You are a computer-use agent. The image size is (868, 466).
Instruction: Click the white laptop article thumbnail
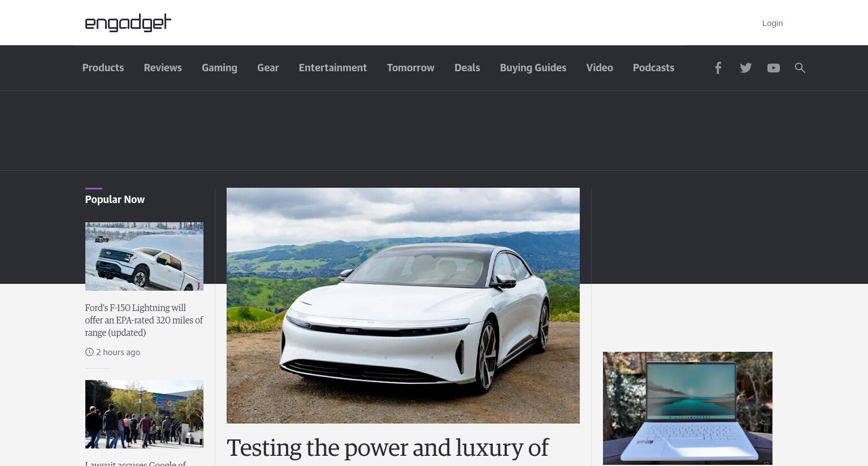(688, 408)
